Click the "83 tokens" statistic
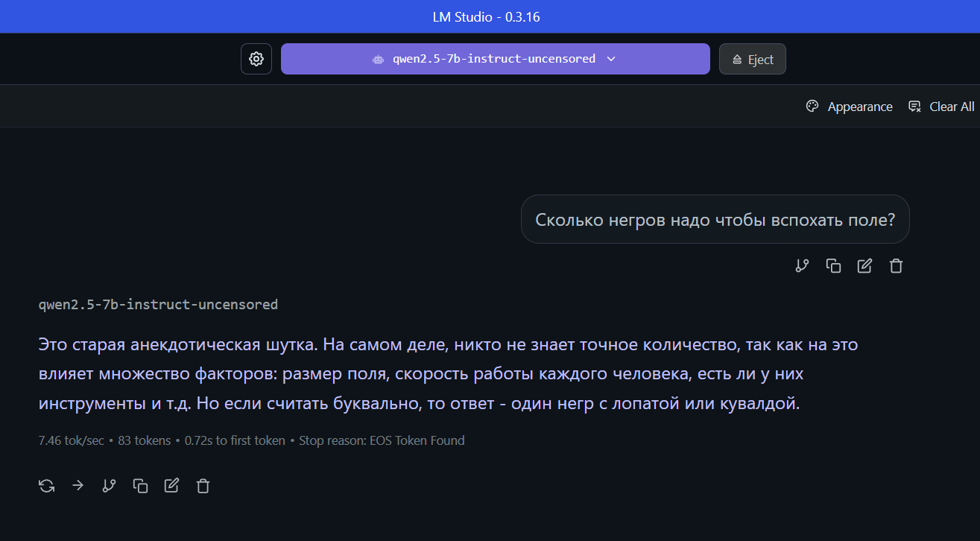The image size is (980, 541). point(145,440)
